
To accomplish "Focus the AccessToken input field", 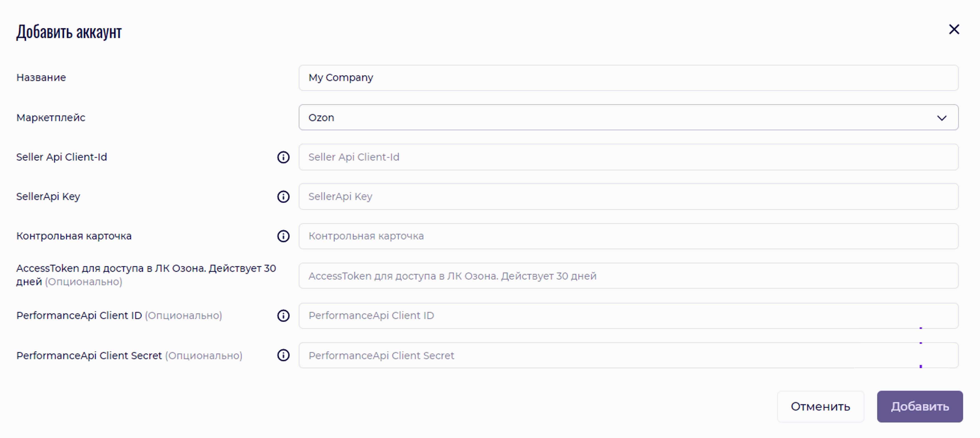I will click(x=628, y=276).
